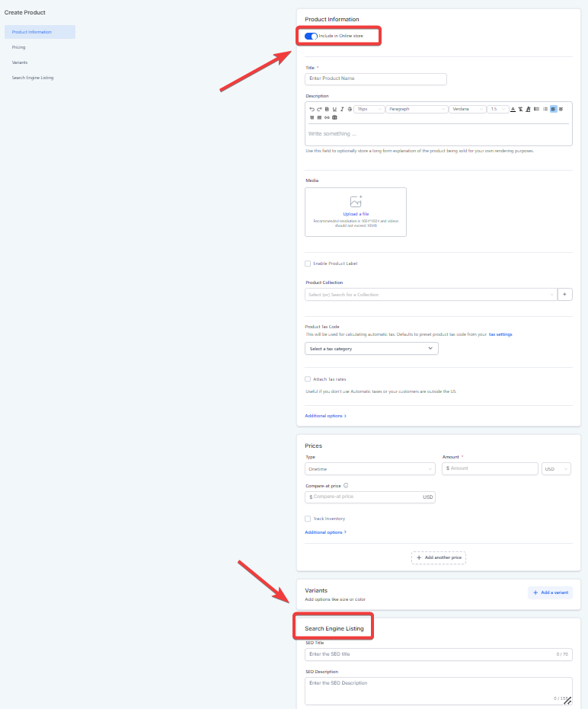
Task: Redo the edit in Description editor
Action: pos(319,109)
